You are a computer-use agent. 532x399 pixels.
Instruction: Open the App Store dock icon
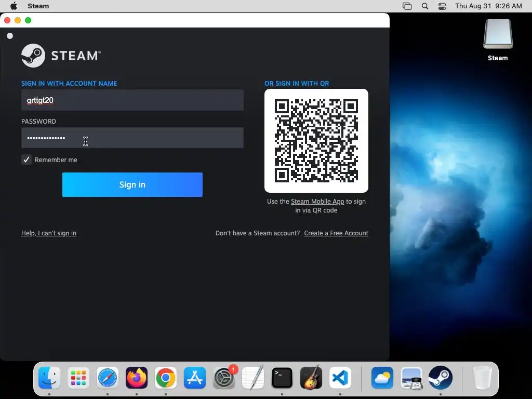[195, 378]
